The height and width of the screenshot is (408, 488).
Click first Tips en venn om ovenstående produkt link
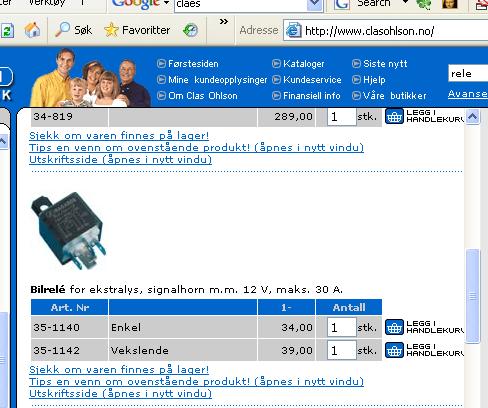click(x=196, y=147)
